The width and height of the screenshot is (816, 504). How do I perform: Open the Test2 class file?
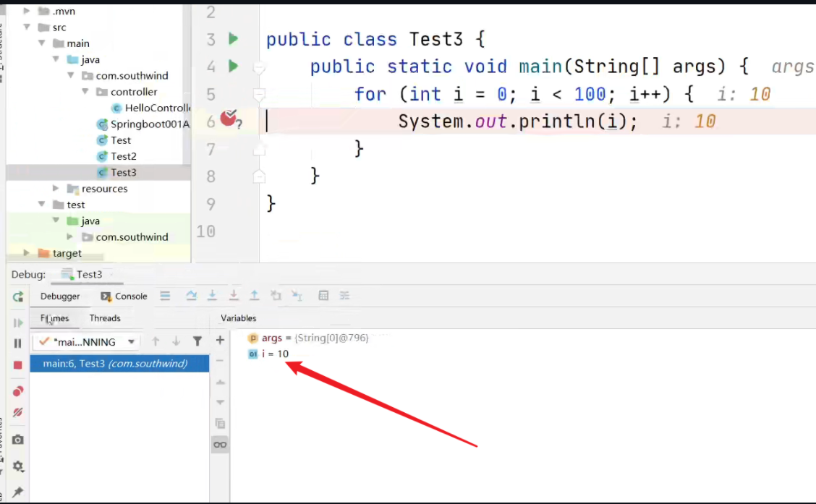pos(116,156)
